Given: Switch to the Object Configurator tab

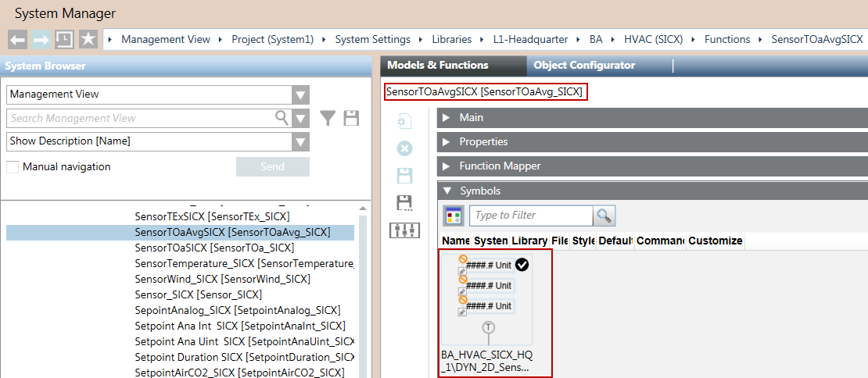Looking at the screenshot, I should [584, 66].
